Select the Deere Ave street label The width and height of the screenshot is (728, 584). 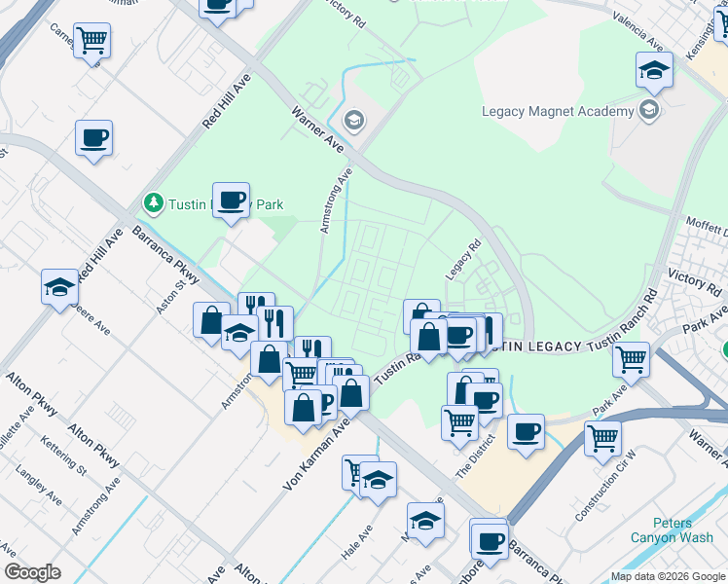(x=91, y=320)
